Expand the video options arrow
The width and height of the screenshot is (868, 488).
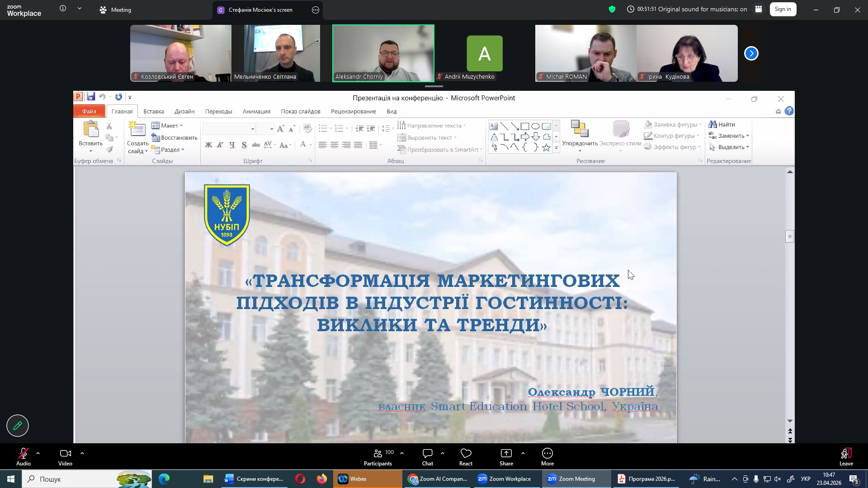tap(82, 453)
